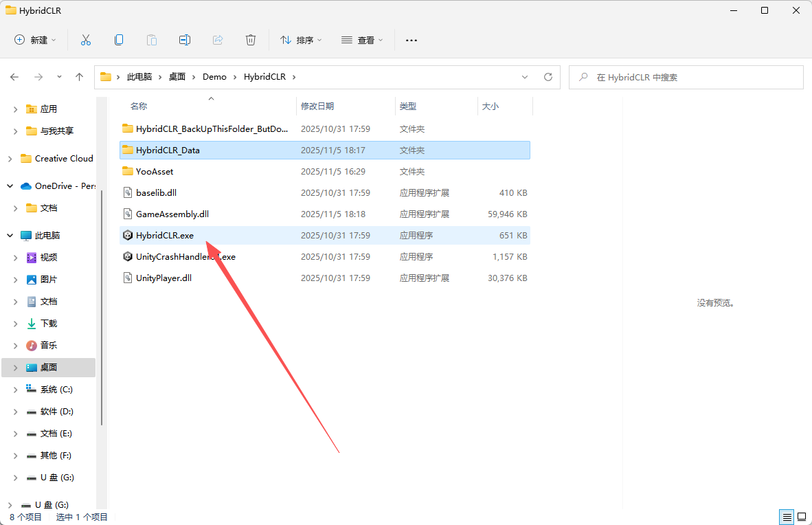Expand the 系统 (C:) drive node

coord(16,390)
